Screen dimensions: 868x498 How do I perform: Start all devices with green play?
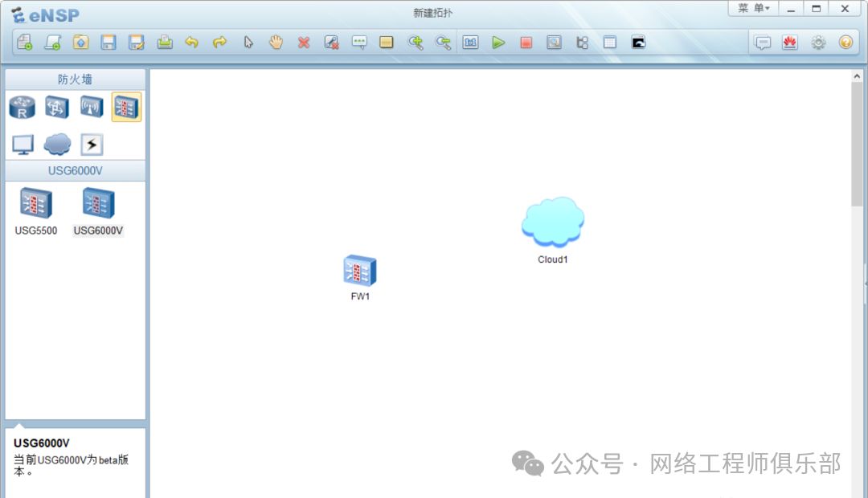(x=498, y=42)
